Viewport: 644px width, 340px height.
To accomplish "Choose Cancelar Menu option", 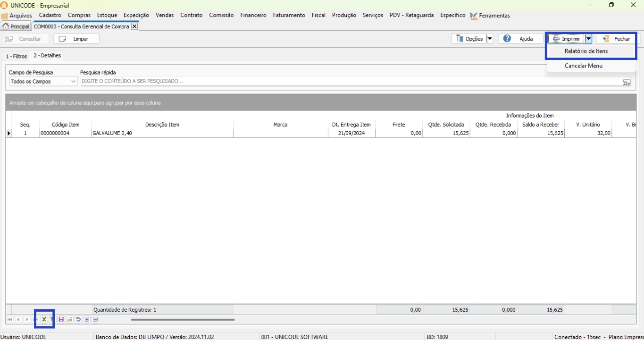I will pos(583,66).
